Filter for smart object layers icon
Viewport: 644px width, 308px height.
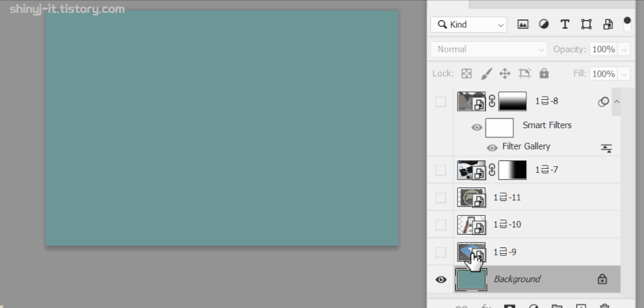[607, 24]
